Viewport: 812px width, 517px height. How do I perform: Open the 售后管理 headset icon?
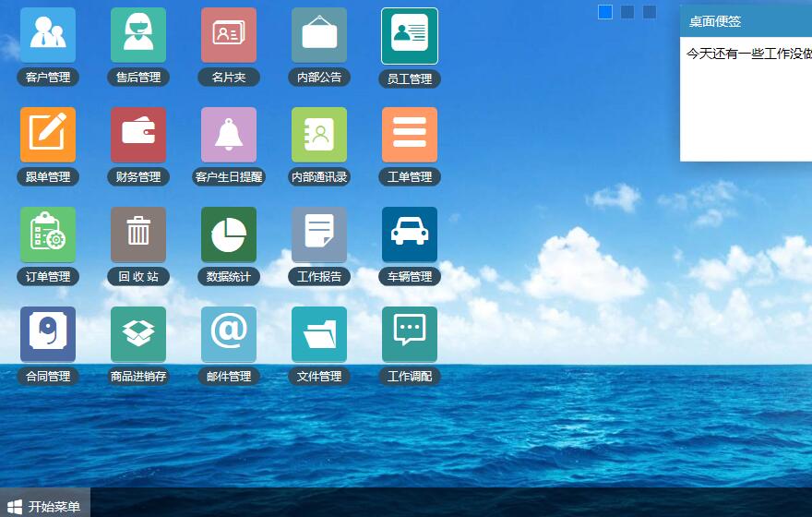(x=138, y=35)
